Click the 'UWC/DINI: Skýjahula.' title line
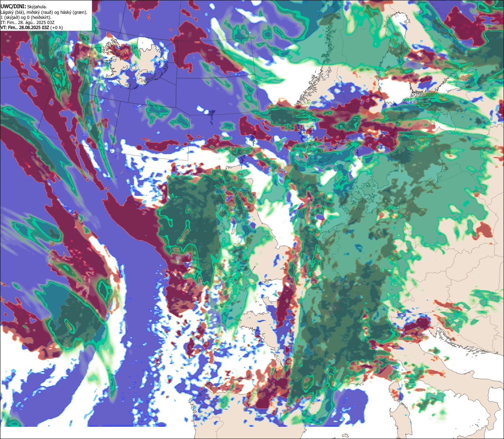 pyautogui.click(x=24, y=7)
